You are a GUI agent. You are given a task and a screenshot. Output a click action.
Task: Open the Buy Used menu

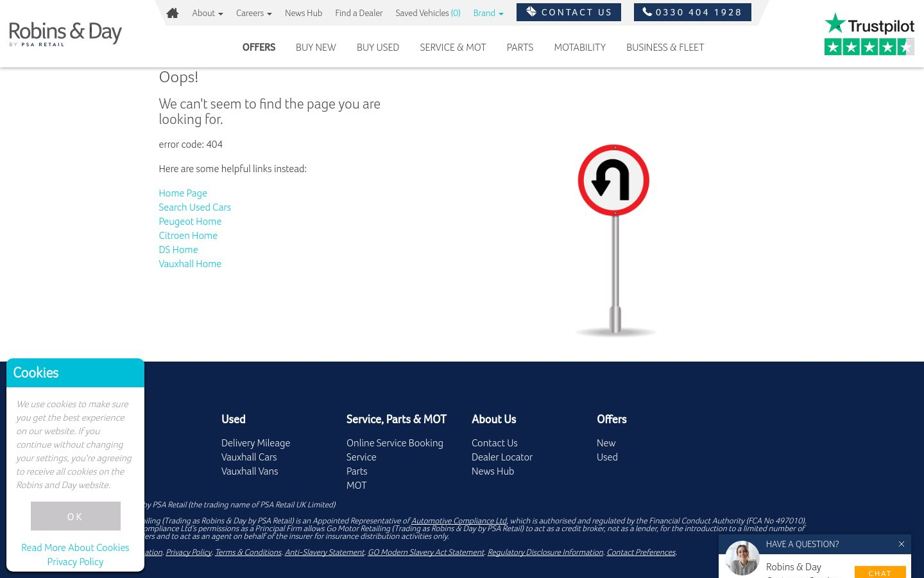[378, 48]
